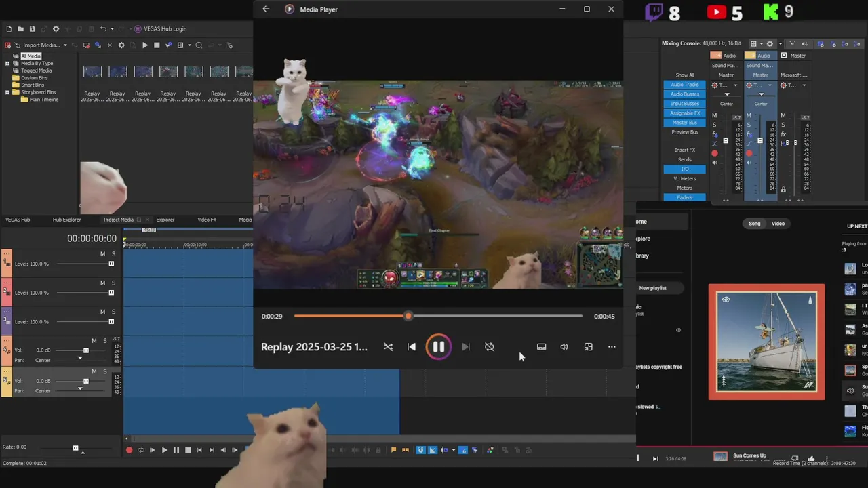Show Preview Bus in Mixing Console
868x488 pixels.
(x=684, y=132)
